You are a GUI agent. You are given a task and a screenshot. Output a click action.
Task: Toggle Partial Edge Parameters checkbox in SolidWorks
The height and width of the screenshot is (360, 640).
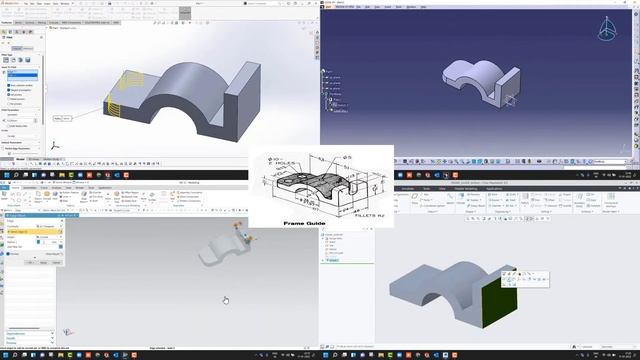click(x=2, y=149)
